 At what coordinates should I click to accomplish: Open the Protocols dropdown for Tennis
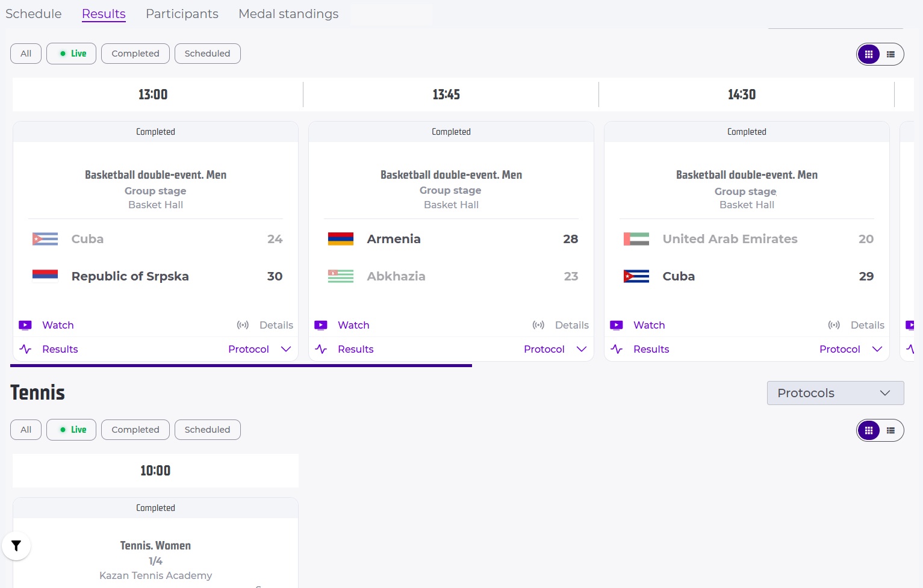(835, 393)
